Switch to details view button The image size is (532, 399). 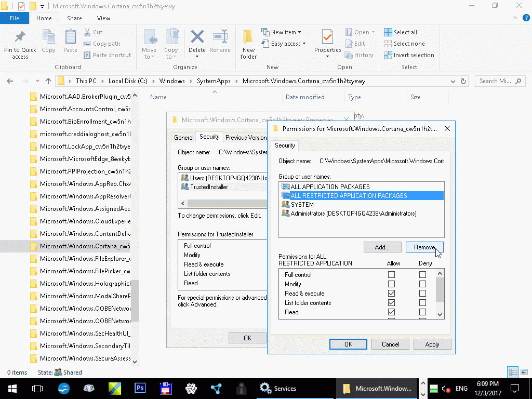click(x=513, y=372)
